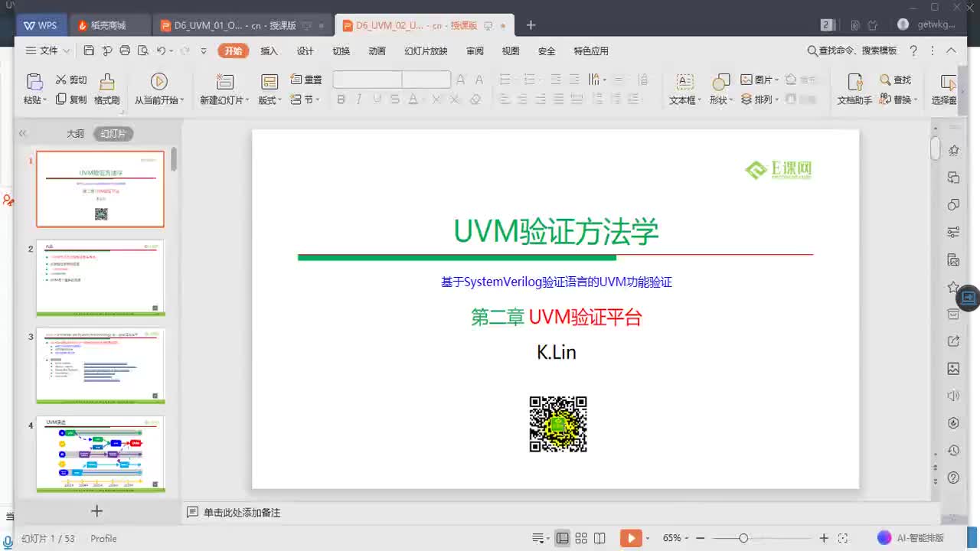Click the AI-智能排版 button

pos(911,538)
